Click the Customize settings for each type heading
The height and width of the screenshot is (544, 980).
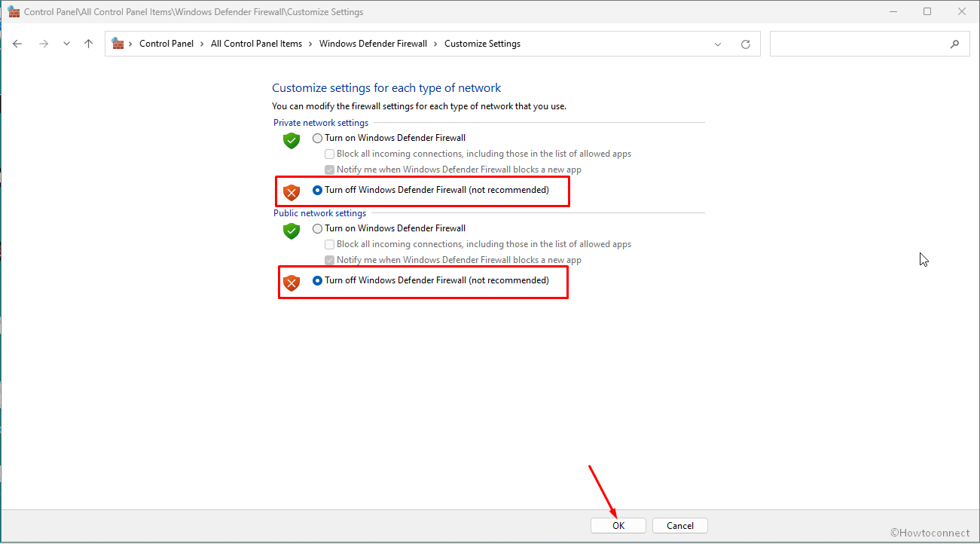click(x=386, y=87)
